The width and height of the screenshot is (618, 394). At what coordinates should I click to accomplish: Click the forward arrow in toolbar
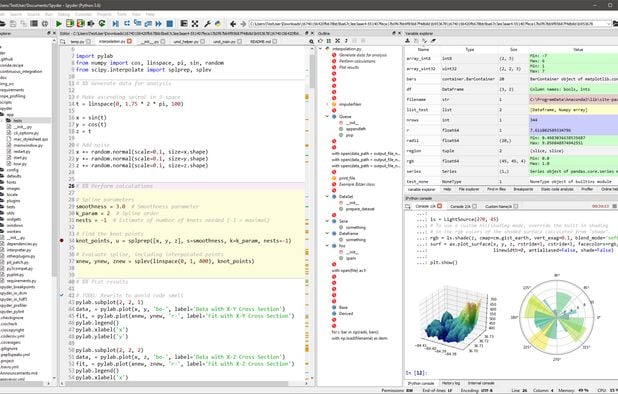click(243, 24)
